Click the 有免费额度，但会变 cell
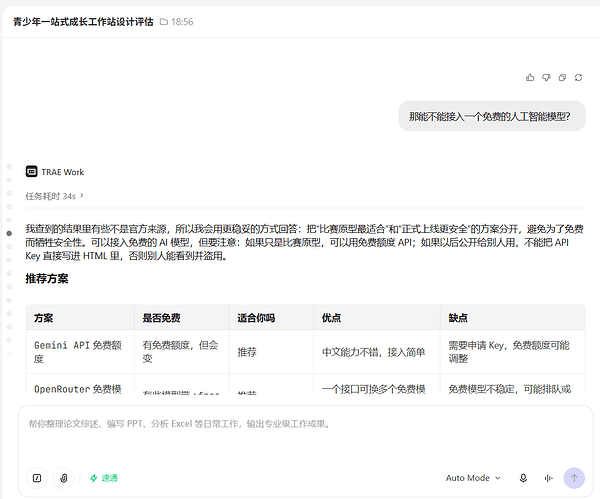Viewport: 600px width, 499px height. pyautogui.click(x=181, y=352)
